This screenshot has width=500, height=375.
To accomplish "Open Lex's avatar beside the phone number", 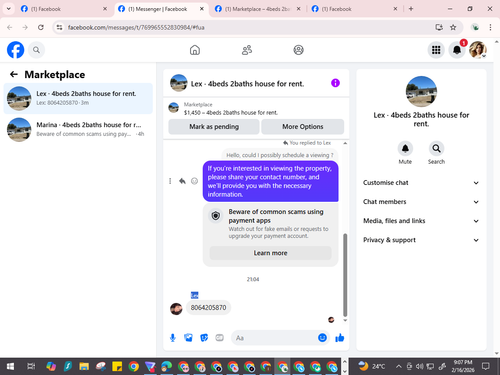I will coord(176,309).
